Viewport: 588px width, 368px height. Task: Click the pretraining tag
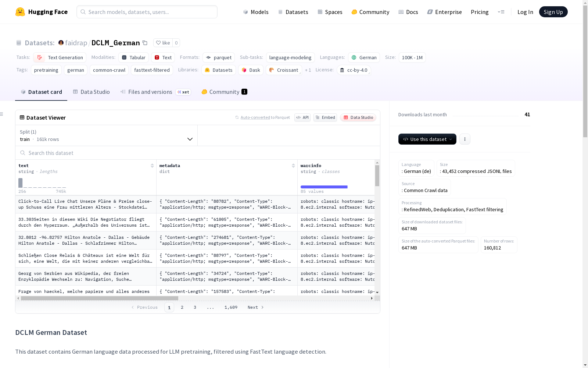tap(46, 70)
